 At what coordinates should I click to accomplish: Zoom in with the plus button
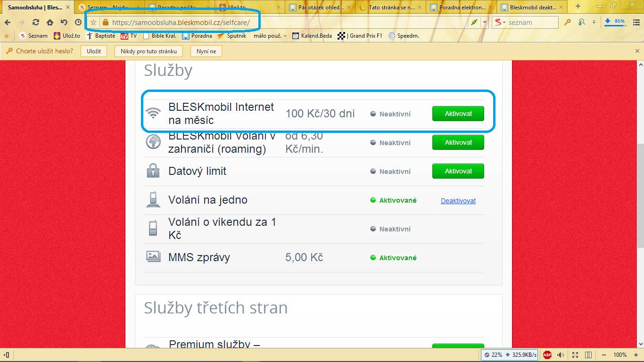pos(635,355)
